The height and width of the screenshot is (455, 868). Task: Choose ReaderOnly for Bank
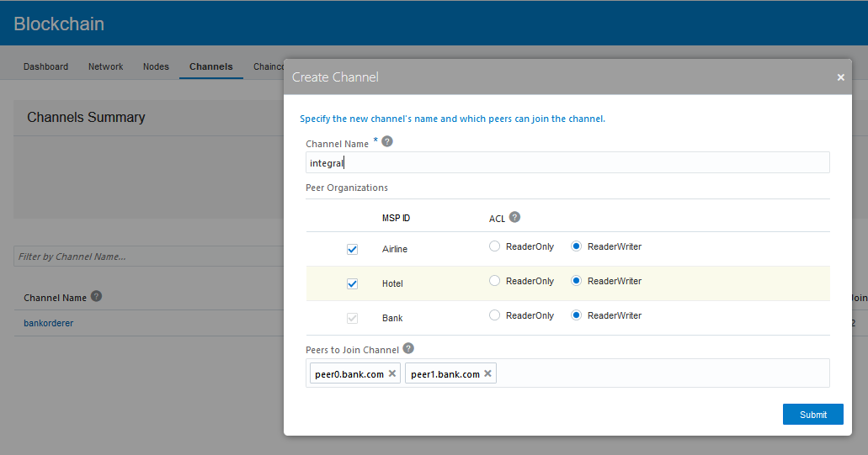[x=495, y=315]
